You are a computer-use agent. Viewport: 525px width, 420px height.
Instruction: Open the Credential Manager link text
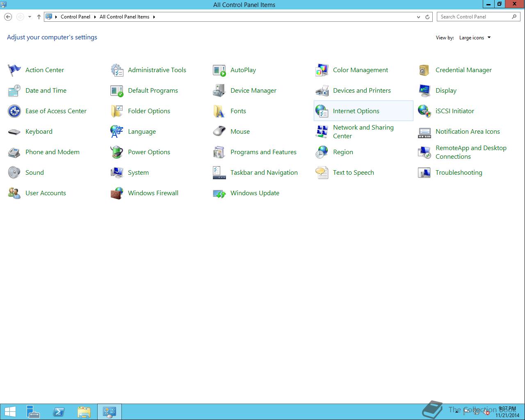(463, 70)
